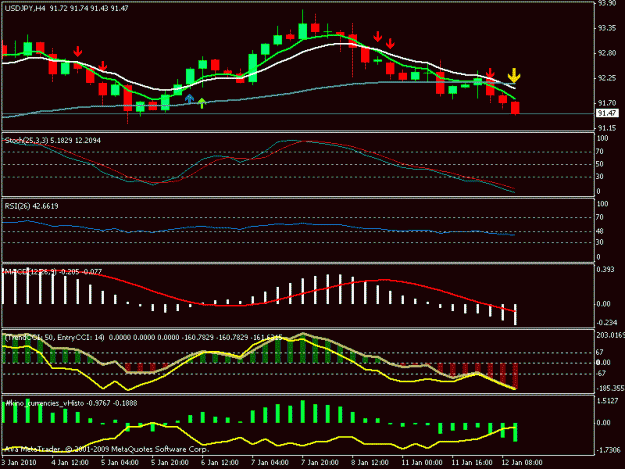Click the MACD scale value 0.393
The width and height of the screenshot is (625, 469).
pos(605,270)
